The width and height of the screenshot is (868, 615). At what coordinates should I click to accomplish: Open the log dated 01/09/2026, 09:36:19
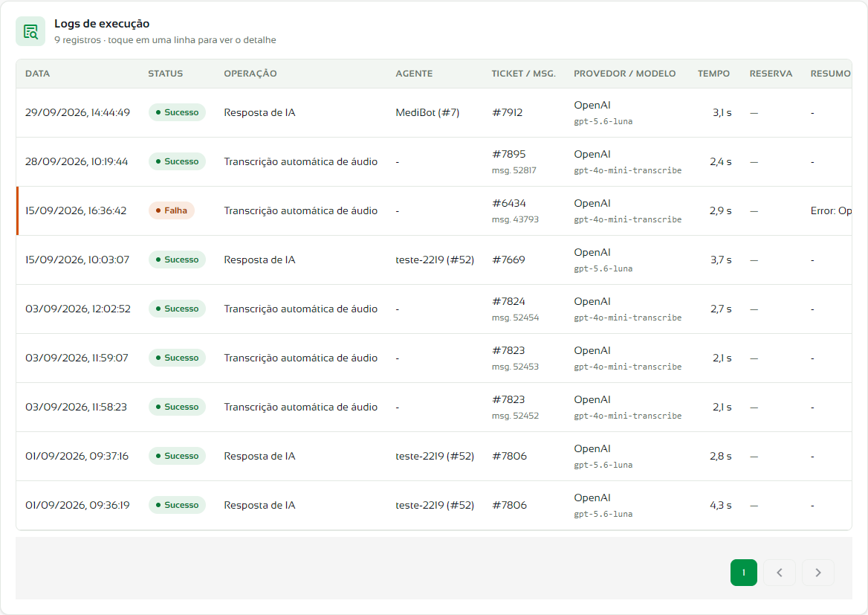point(434,505)
